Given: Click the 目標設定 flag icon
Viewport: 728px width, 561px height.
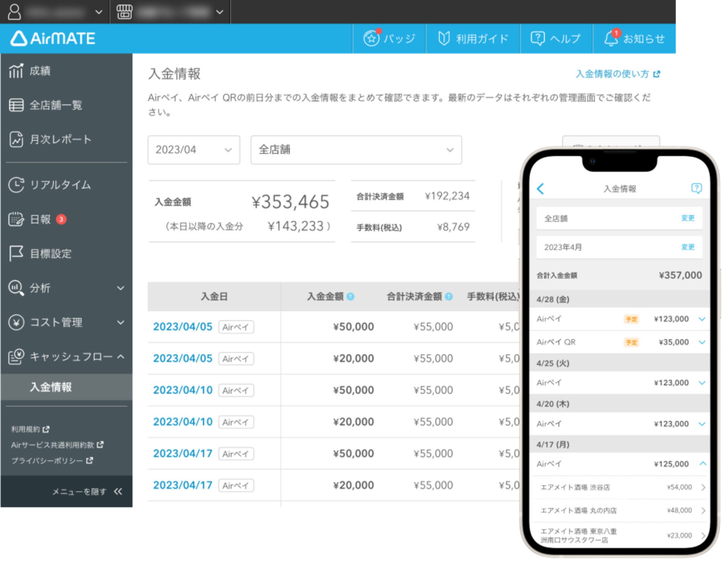Looking at the screenshot, I should (16, 254).
